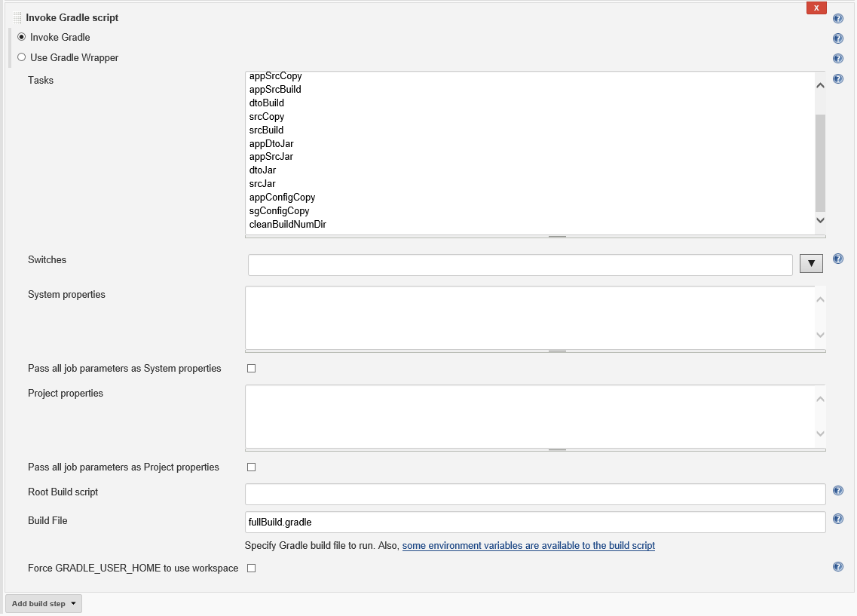Click System properties scroll down arrow
Screen dimensions: 857x616
[820, 335]
